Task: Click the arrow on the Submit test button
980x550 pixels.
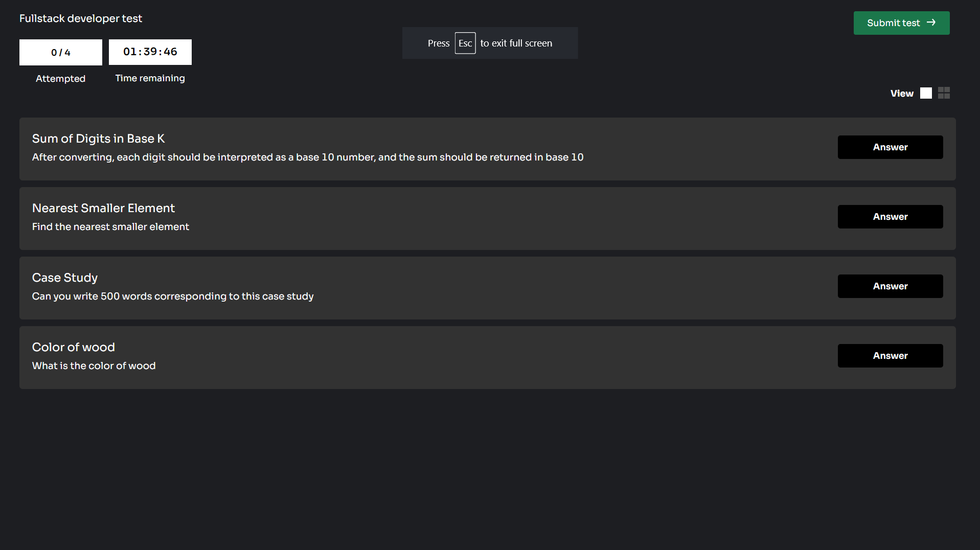Action: (931, 22)
